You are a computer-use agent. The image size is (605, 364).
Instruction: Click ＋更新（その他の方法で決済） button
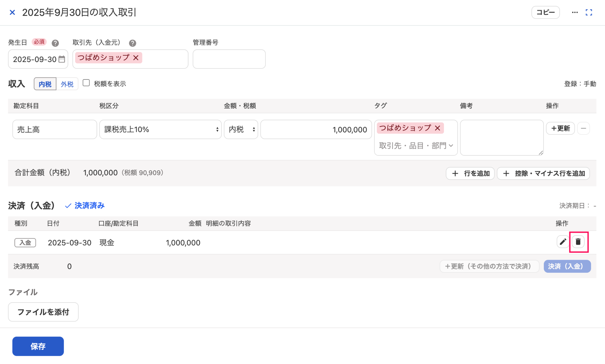pyautogui.click(x=489, y=266)
